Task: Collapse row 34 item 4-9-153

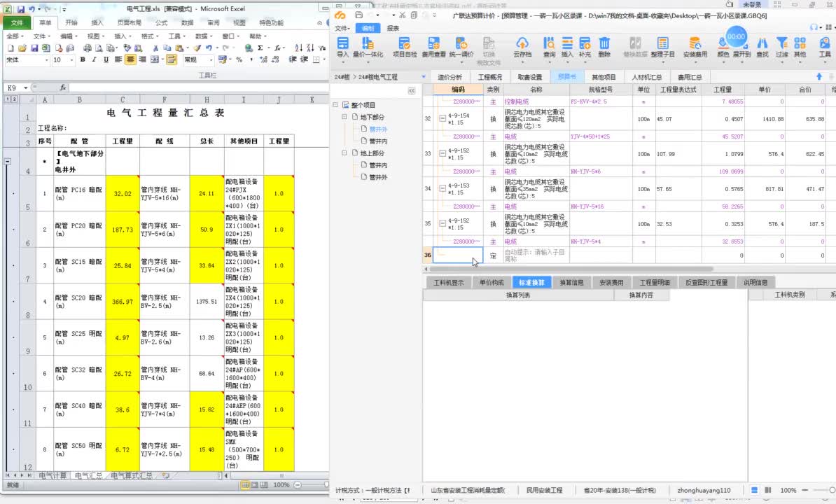Action: (x=443, y=188)
